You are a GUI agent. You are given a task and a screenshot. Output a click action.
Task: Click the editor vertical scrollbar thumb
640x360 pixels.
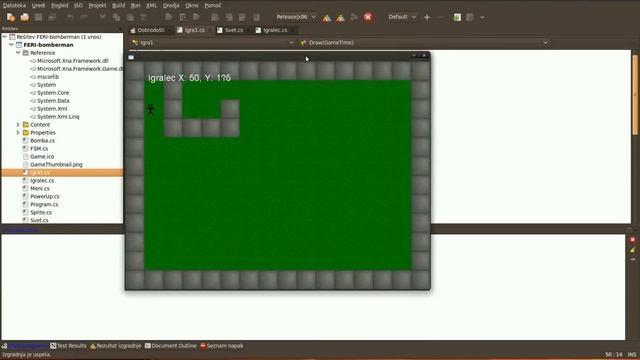(x=635, y=95)
